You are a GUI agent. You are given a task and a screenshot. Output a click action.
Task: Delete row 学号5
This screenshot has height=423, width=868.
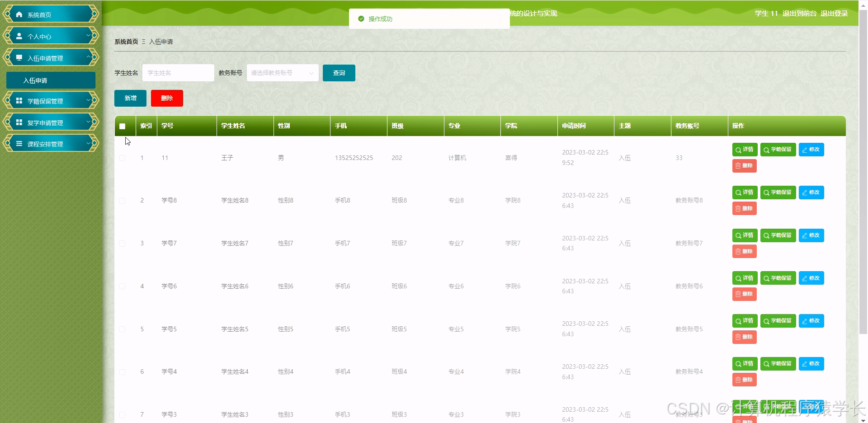[x=744, y=337]
